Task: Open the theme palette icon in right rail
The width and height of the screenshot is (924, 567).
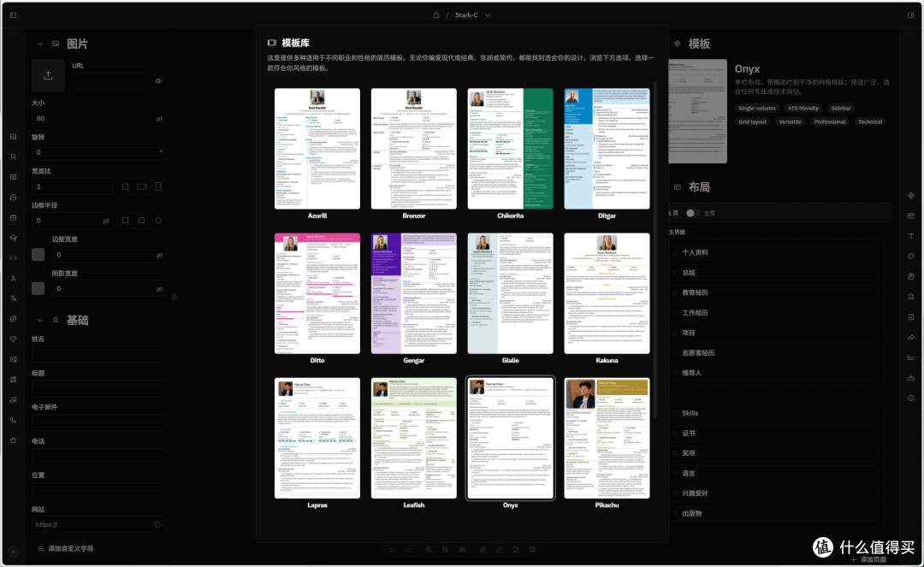Action: pos(911,256)
